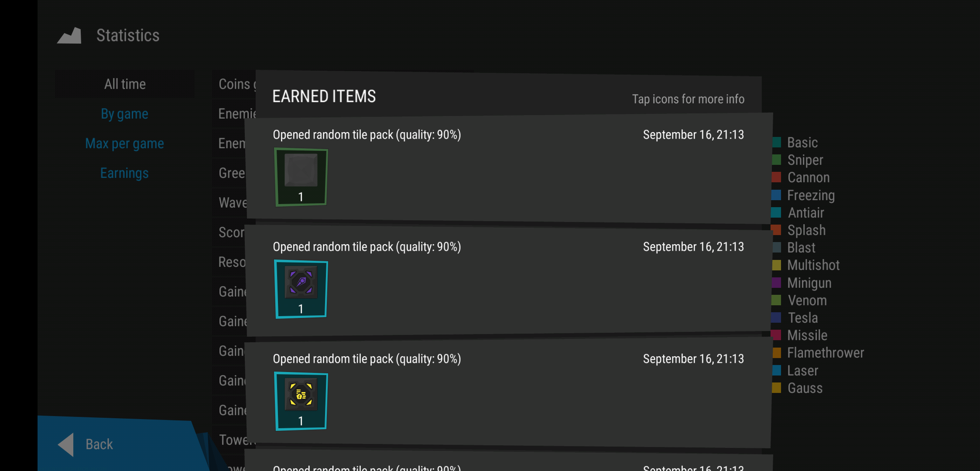Click the Back arrow icon

click(x=66, y=444)
